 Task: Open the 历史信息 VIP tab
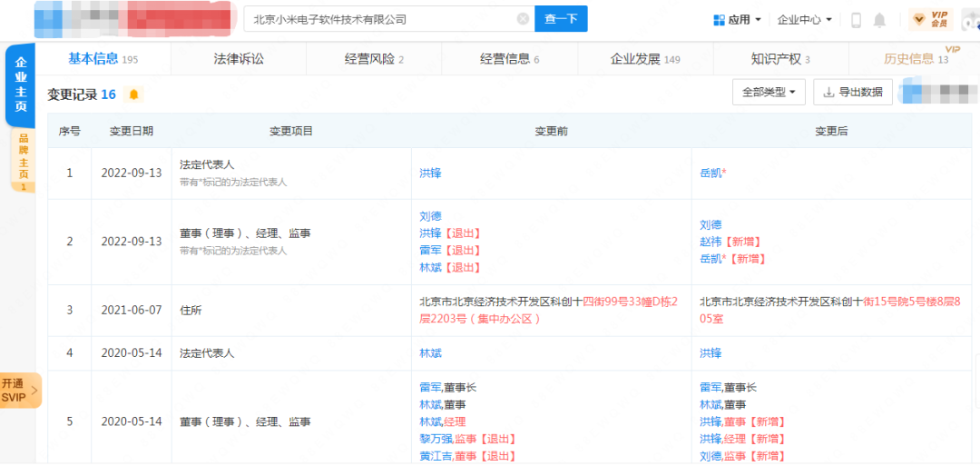pyautogui.click(x=916, y=59)
